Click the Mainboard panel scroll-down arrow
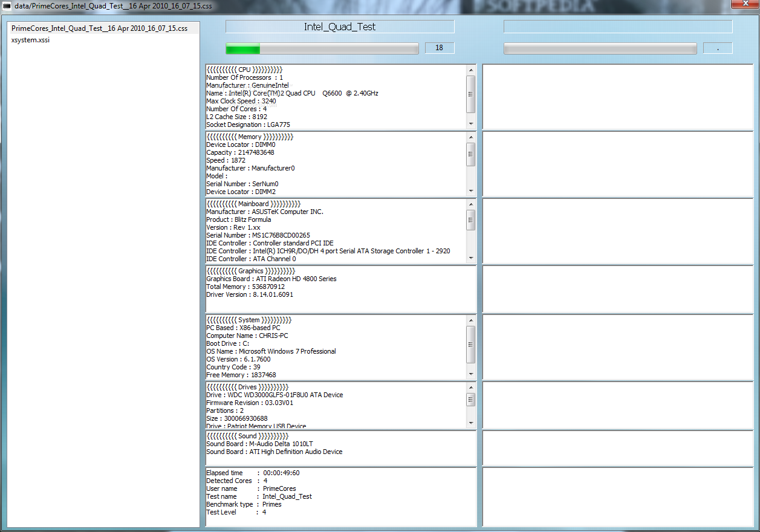Viewport: 760px width, 532px height. (x=471, y=258)
